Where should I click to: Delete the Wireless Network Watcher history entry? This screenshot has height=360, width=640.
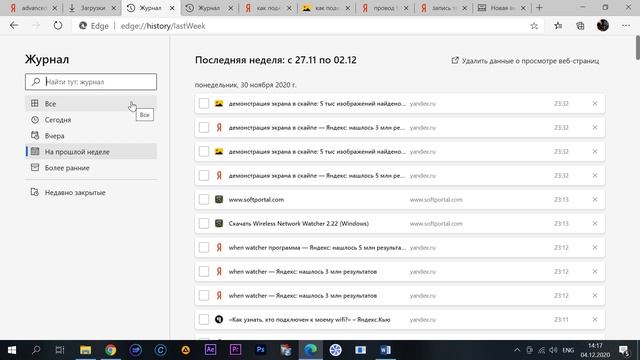(x=595, y=224)
